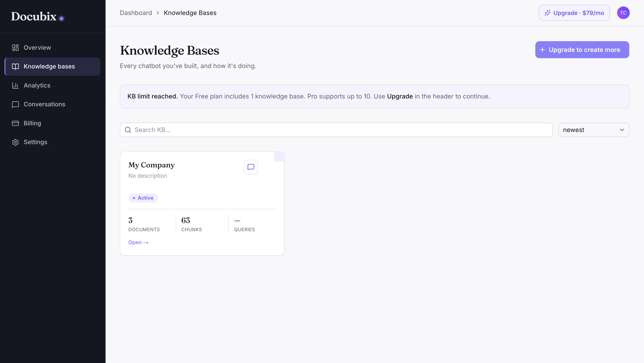
Task: Select Knowledge bases in sidebar
Action: [x=52, y=66]
